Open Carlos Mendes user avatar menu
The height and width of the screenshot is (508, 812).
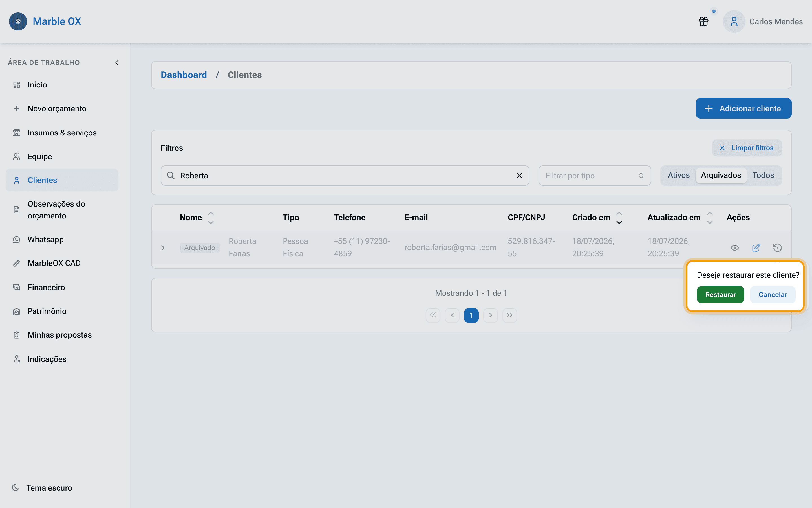[x=734, y=21]
